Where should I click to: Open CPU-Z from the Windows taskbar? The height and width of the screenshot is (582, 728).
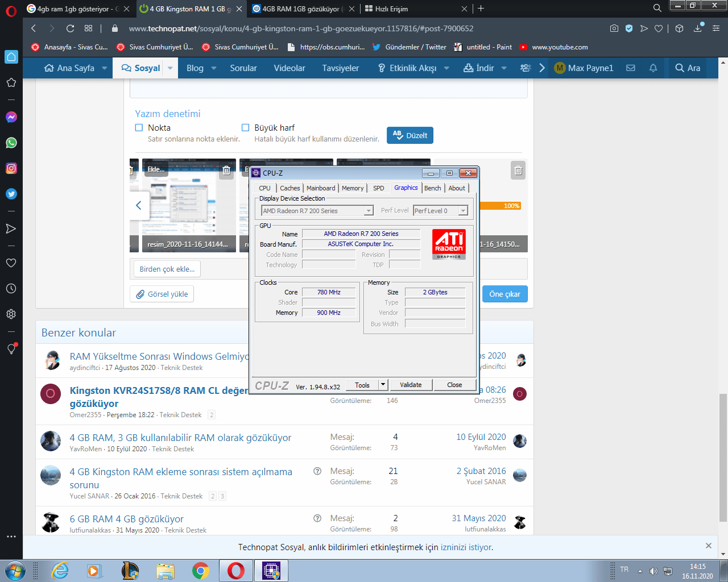pyautogui.click(x=271, y=571)
